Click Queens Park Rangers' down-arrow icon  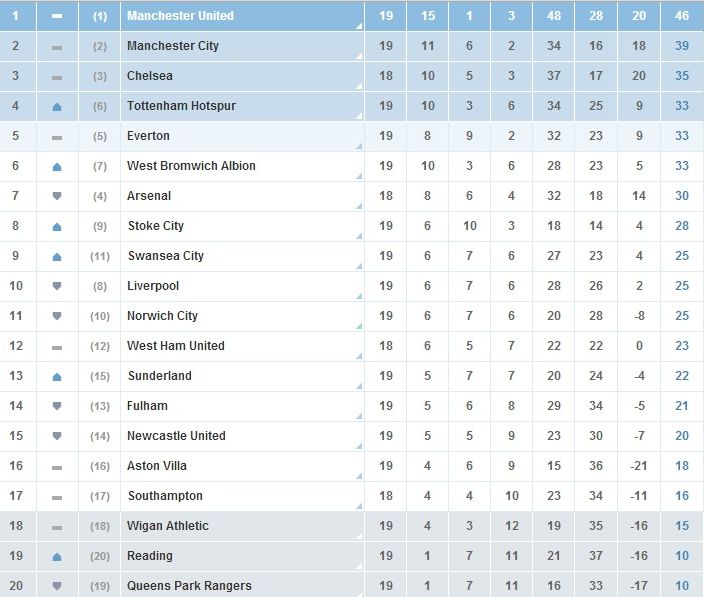[x=57, y=586]
